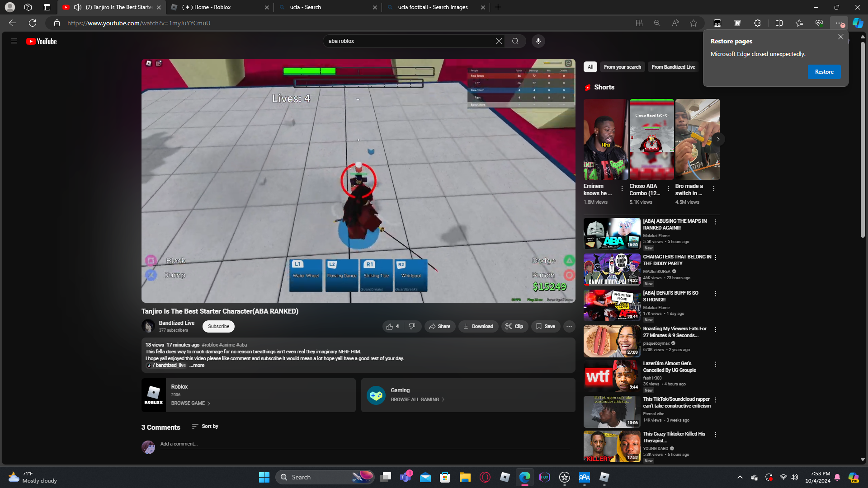This screenshot has height=488, width=868.
Task: Open the This Crazy Tiktoker video thumbnail
Action: click(x=612, y=446)
